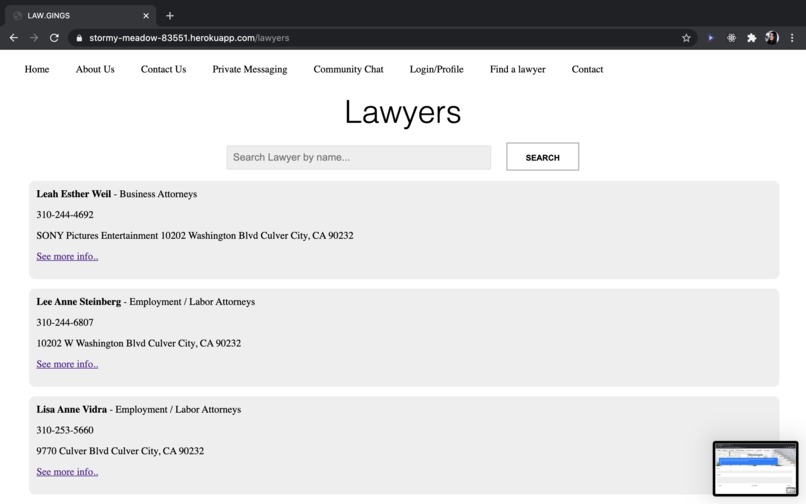This screenshot has width=806, height=504.
Task: Click the browser forward arrow
Action: [34, 38]
